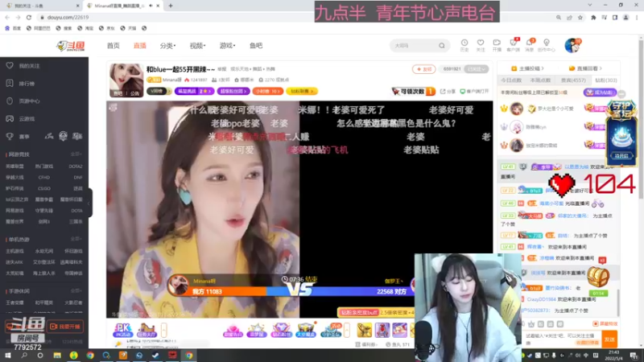Image resolution: width=644 pixels, height=362 pixels.
Task: Open the 小时榜 orange badge
Action: click(x=268, y=91)
